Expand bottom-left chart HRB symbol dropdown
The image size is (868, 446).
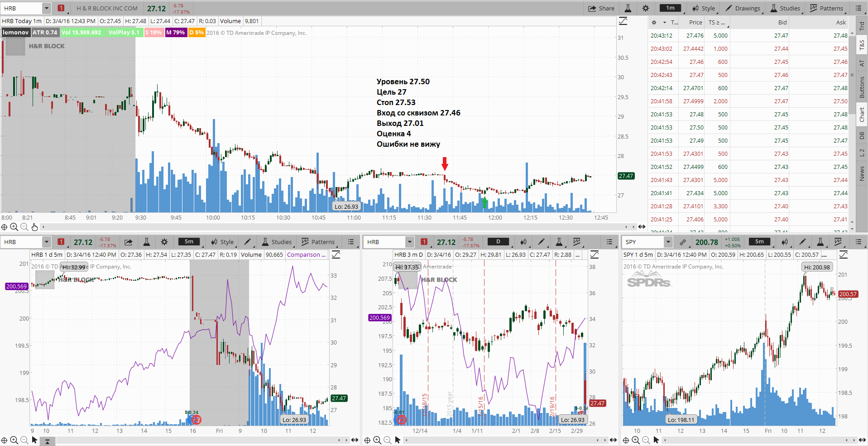(x=47, y=242)
